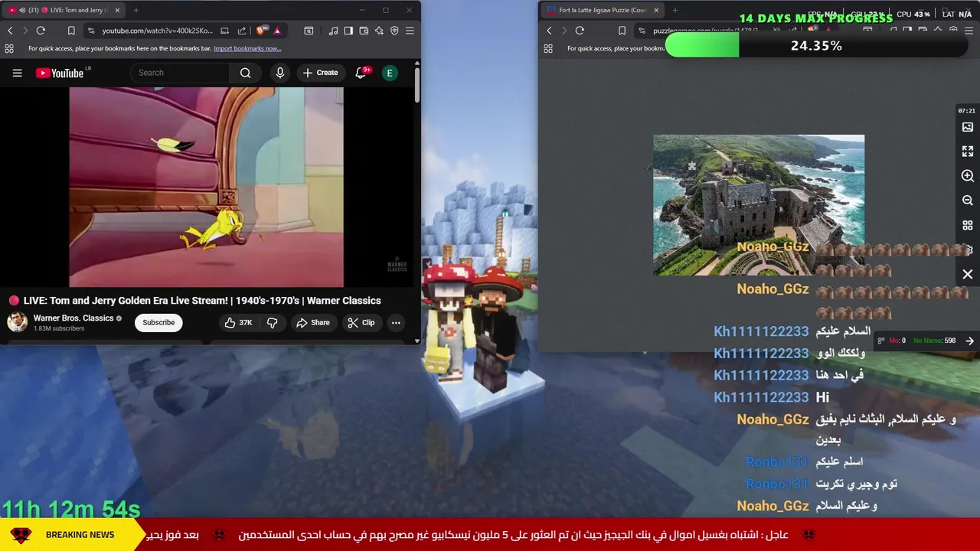The height and width of the screenshot is (551, 980).
Task: Close the Fort la Latte puzzle tab
Action: (655, 10)
